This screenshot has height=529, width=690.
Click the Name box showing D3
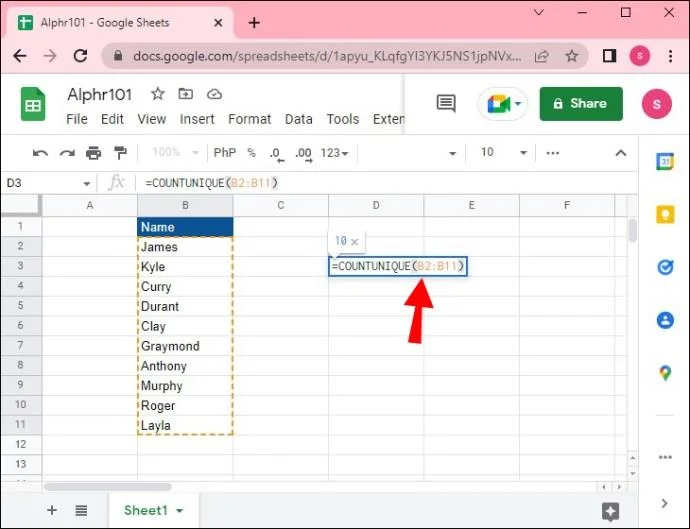point(42,183)
